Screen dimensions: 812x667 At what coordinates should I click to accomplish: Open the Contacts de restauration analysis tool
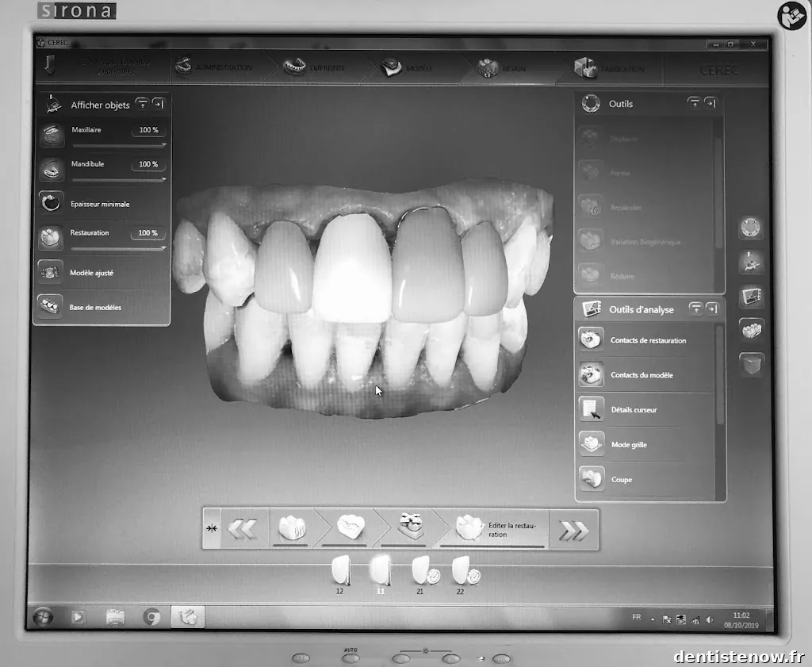[x=591, y=340]
